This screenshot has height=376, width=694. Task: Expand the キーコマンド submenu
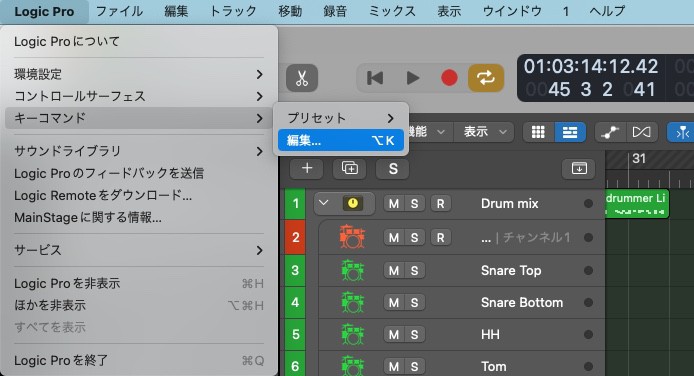click(139, 118)
